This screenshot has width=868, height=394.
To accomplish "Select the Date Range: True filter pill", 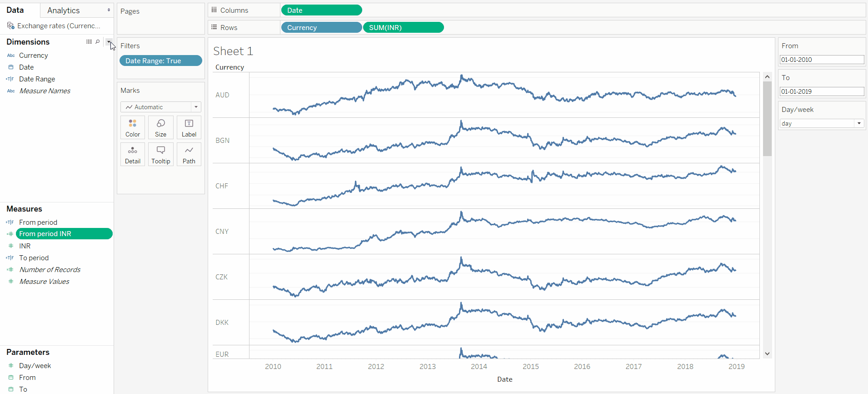I will pos(161,61).
